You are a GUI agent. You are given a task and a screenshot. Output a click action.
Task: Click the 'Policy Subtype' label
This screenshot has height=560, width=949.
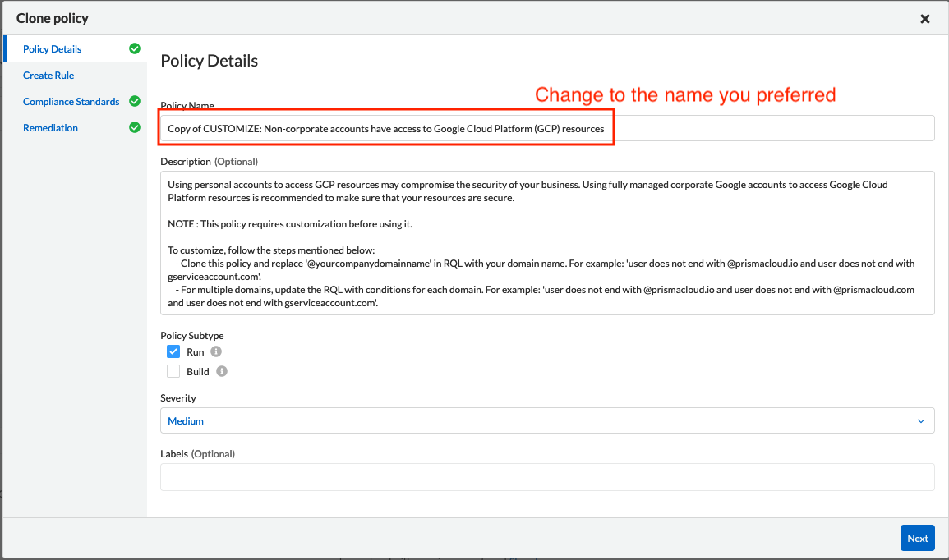(192, 336)
